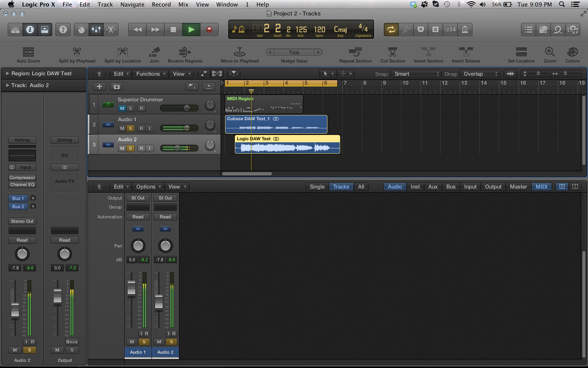The width and height of the screenshot is (588, 368).
Task: Open Editors scissors icon in control bar
Action: (111, 30)
